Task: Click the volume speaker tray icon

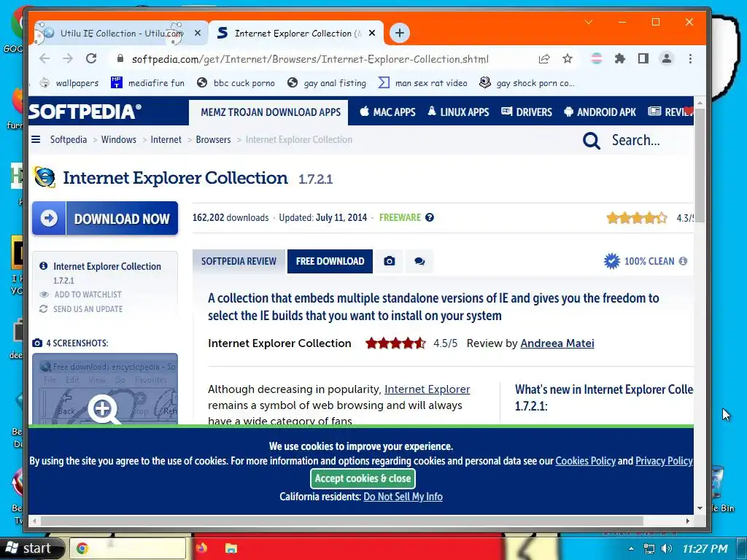Action: [x=667, y=548]
